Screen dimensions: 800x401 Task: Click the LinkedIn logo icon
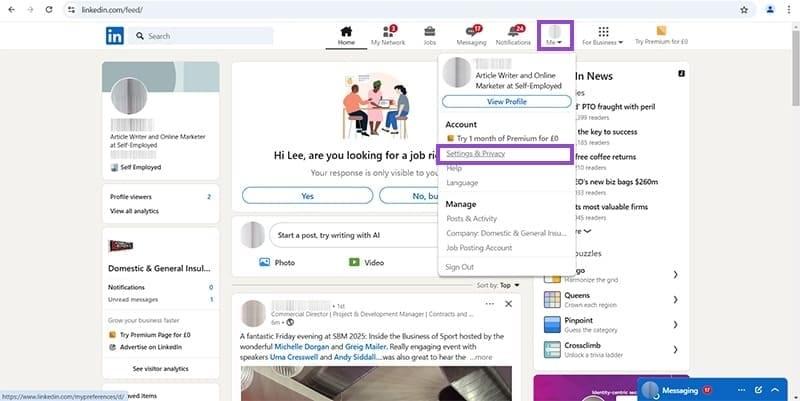(x=115, y=36)
